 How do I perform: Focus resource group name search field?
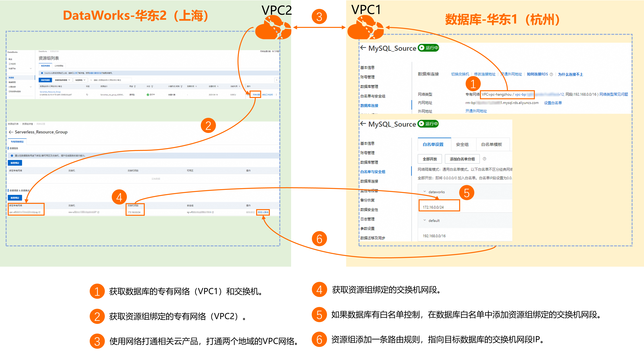[110, 80]
